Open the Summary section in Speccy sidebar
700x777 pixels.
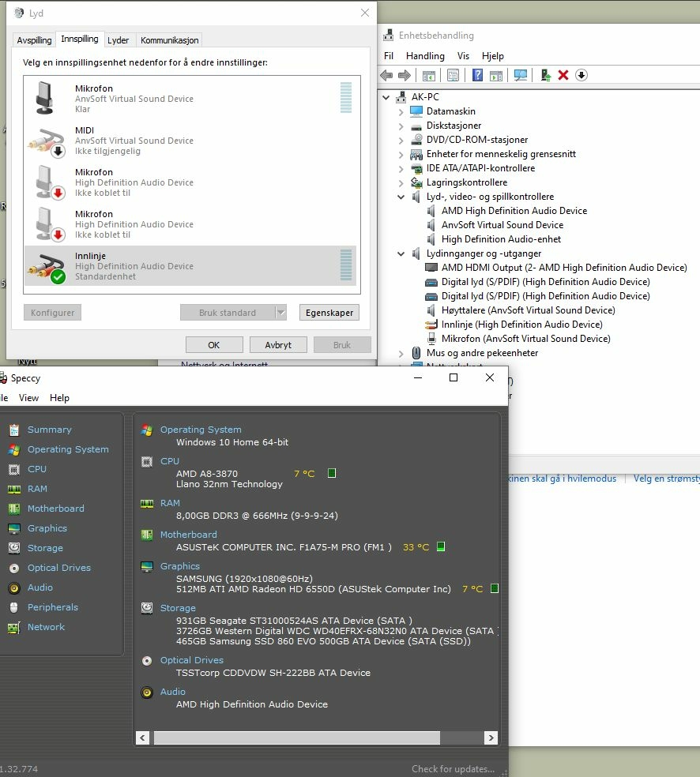coord(49,430)
